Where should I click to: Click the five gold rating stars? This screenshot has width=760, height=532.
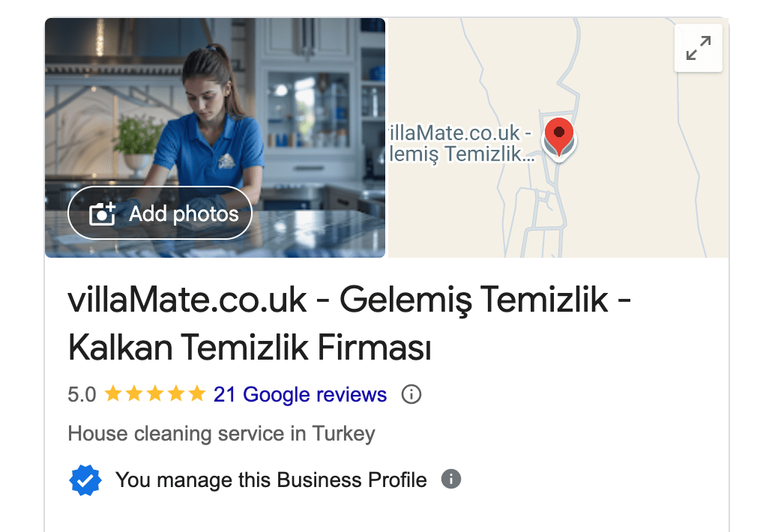pyautogui.click(x=155, y=394)
